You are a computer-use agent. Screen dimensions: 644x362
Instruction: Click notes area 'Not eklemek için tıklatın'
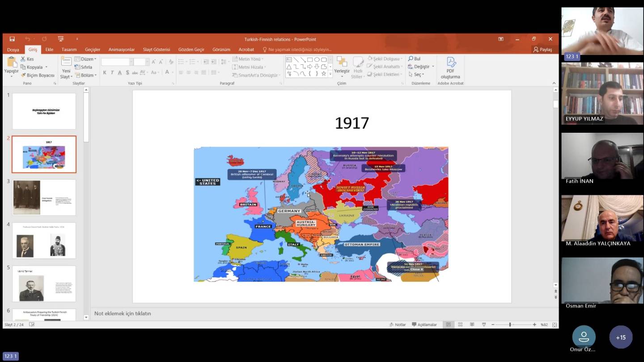click(123, 313)
